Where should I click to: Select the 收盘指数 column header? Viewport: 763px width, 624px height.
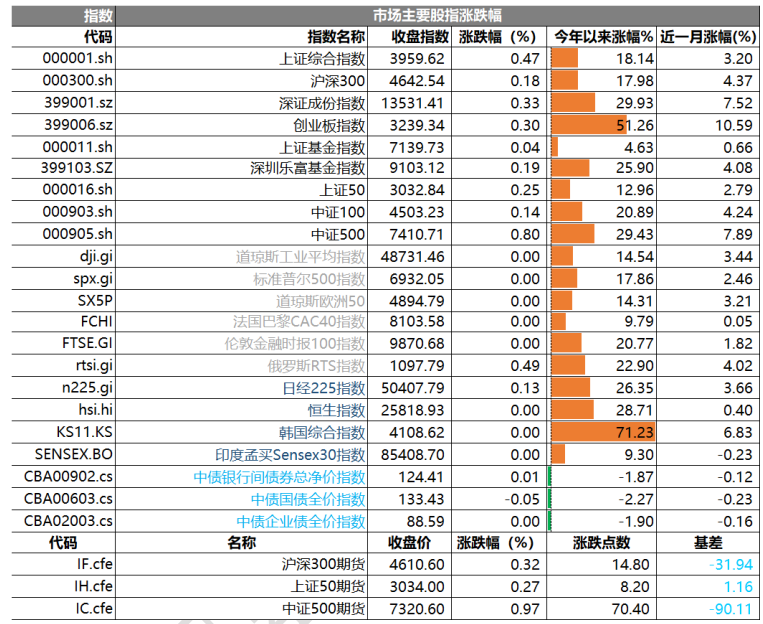pos(419,37)
